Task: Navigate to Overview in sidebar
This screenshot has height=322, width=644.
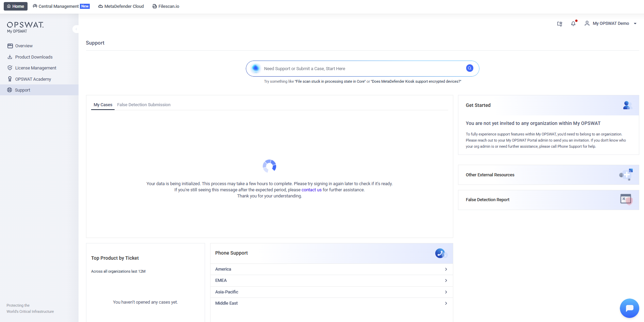Action: pyautogui.click(x=24, y=46)
